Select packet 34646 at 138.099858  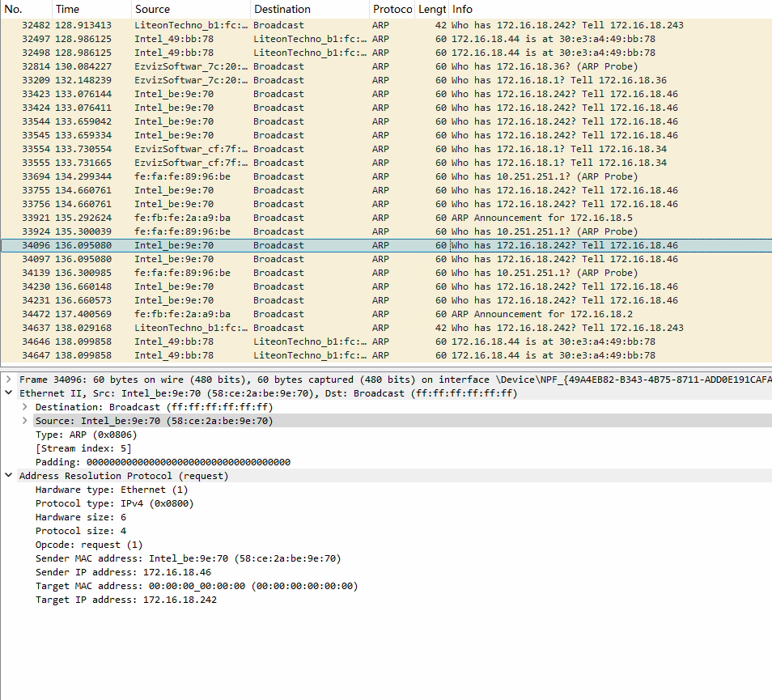(386, 342)
